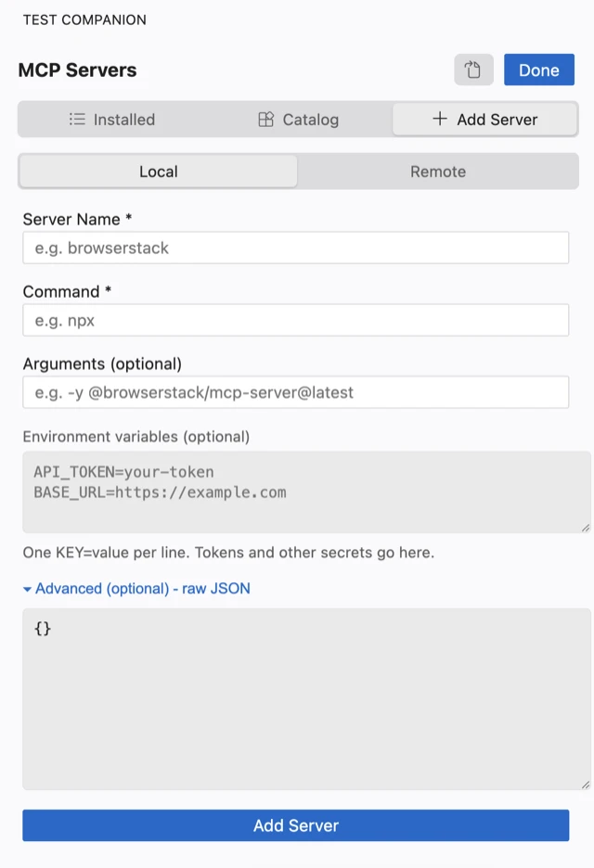Focus the Command input field

pyautogui.click(x=296, y=320)
